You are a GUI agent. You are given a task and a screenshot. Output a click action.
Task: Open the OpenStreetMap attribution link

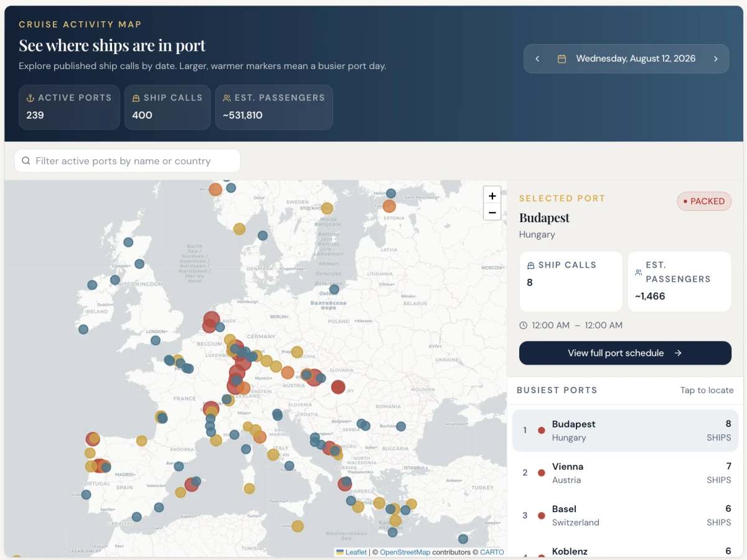pos(405,552)
